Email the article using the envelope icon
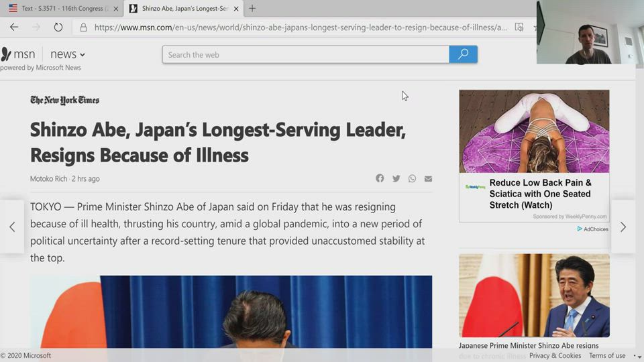This screenshot has width=644, height=362. (428, 178)
